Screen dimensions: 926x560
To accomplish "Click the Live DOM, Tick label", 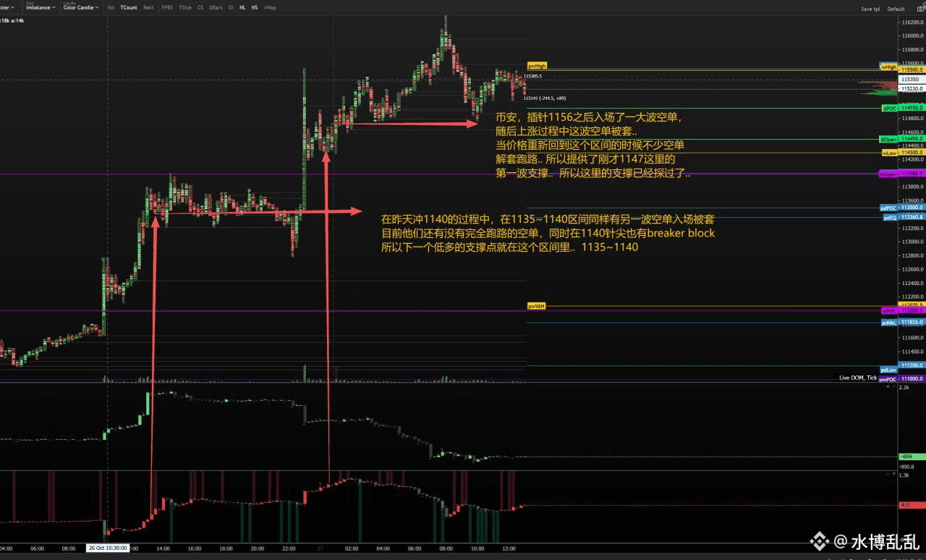I will [857, 378].
